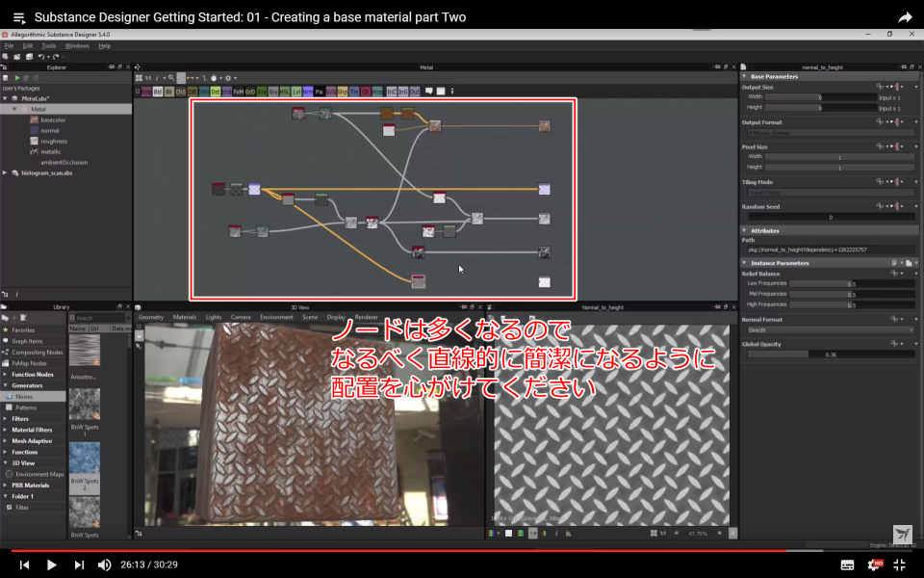This screenshot has width=924, height=578.
Task: Adjust the Global Opacity slider
Action: (x=831, y=355)
